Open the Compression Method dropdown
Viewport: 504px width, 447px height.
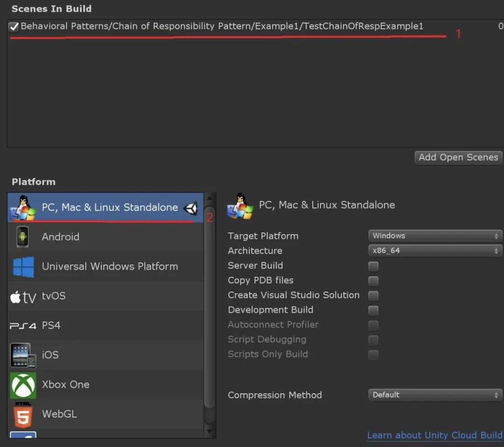pos(435,395)
